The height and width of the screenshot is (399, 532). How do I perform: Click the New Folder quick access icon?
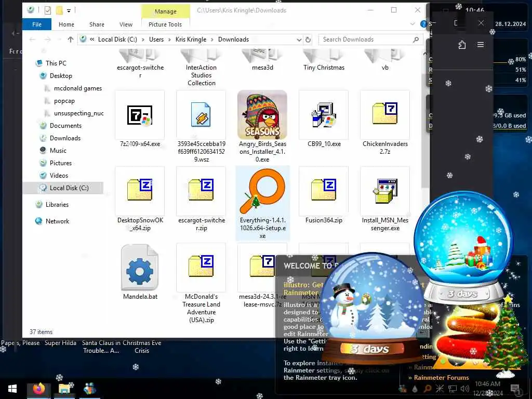tap(59, 10)
